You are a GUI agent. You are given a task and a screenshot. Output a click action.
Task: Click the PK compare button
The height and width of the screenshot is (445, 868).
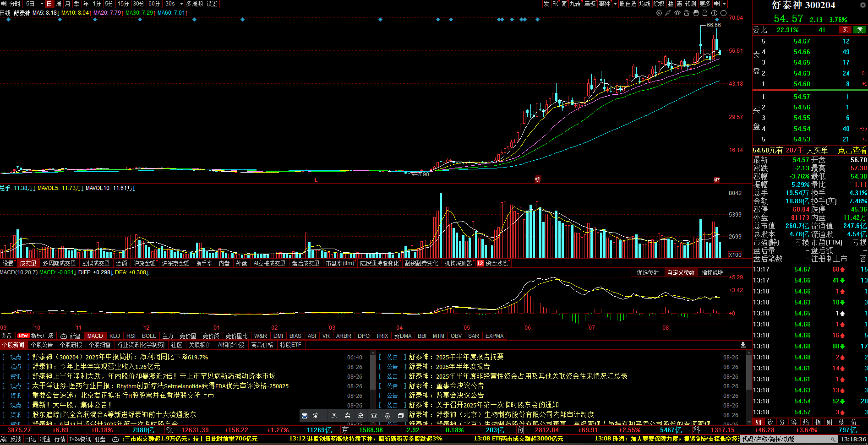(x=555, y=4)
